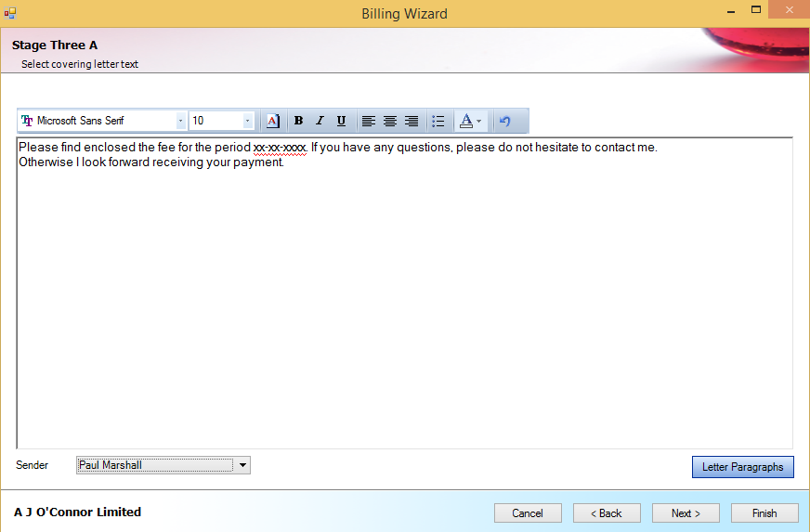Minimize the Billing Wizard window
Viewport: 810px width, 532px height.
tap(730, 10)
